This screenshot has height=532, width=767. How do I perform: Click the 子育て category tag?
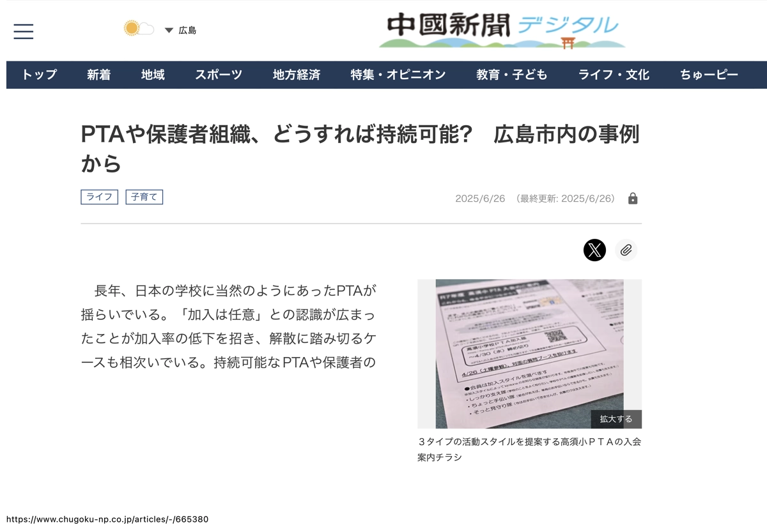point(144,197)
